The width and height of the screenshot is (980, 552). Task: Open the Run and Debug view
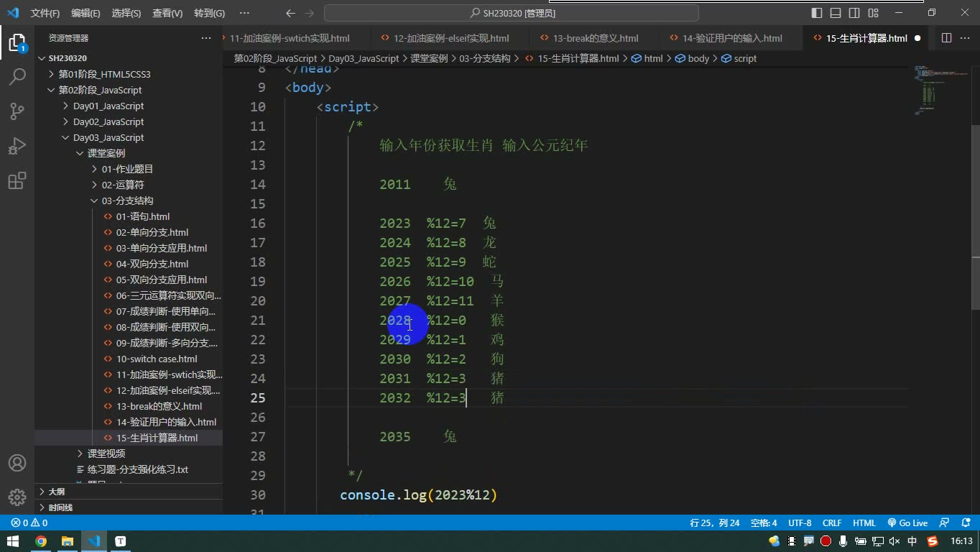(x=17, y=146)
